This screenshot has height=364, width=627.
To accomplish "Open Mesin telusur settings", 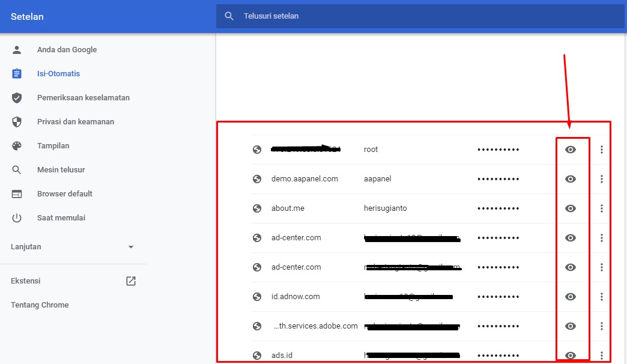I will 61,169.
